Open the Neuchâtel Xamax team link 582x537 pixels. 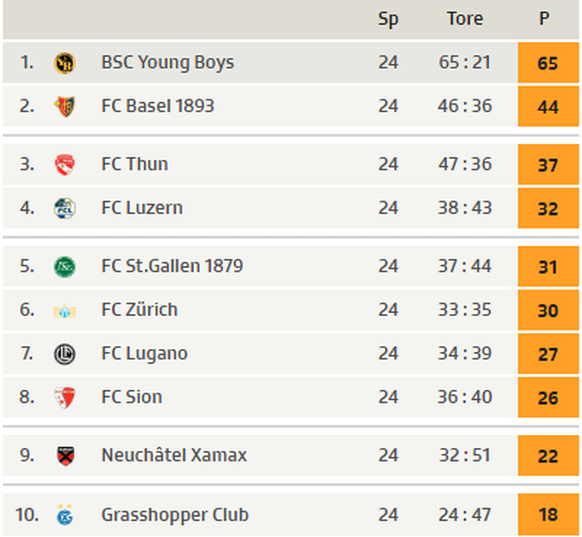[174, 455]
